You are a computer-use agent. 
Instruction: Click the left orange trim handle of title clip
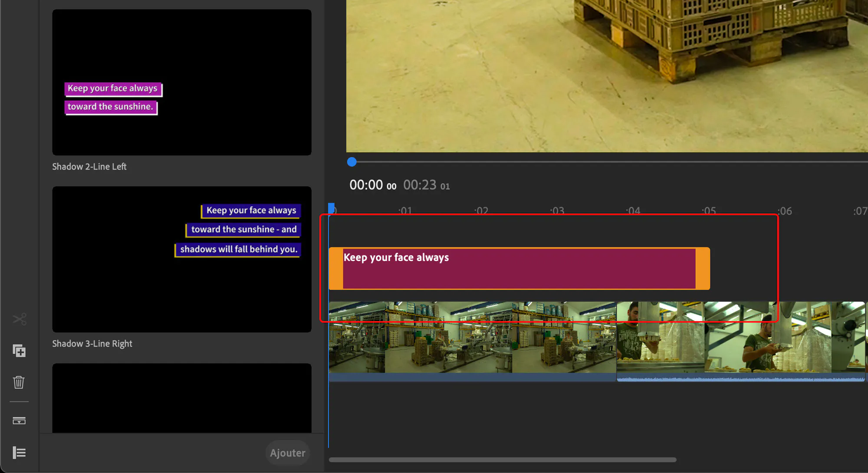pos(335,269)
